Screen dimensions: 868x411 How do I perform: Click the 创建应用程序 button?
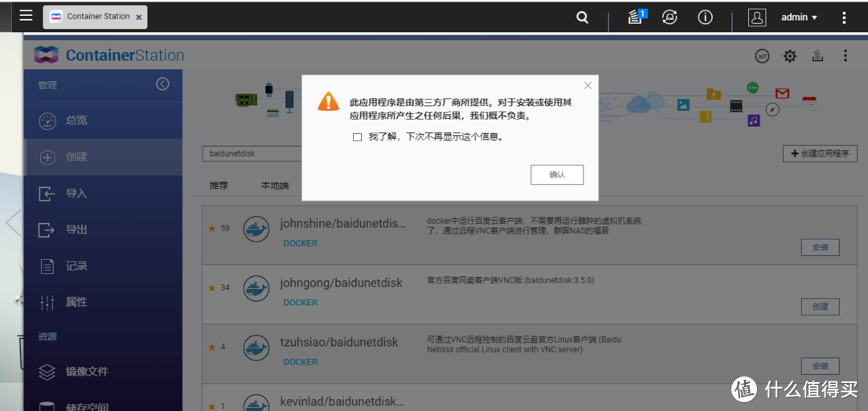(x=820, y=154)
